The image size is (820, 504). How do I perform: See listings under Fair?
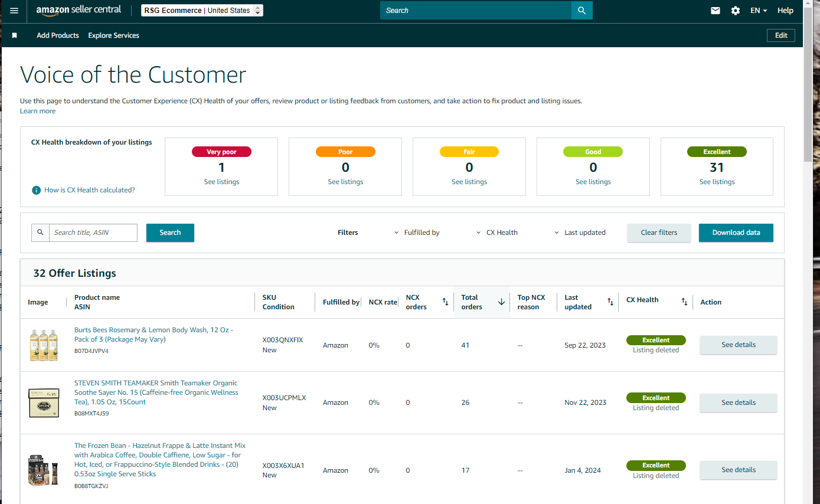point(469,182)
